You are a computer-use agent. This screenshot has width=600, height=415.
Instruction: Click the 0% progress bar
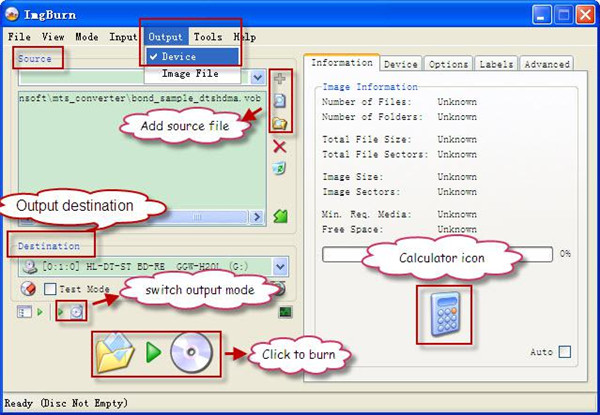[437, 254]
